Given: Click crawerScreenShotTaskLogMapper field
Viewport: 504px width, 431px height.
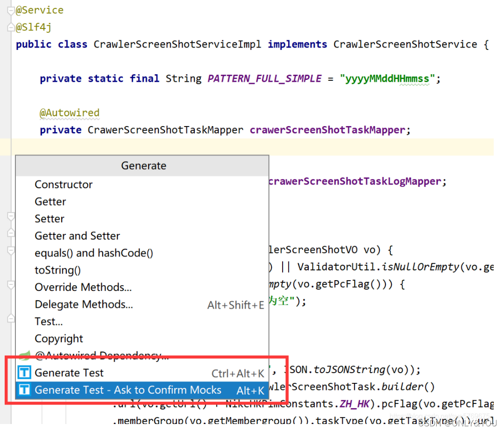Looking at the screenshot, I should (x=355, y=181).
